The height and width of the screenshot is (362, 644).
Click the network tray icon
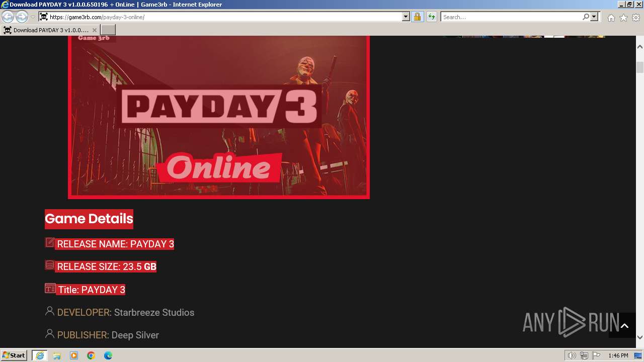pyautogui.click(x=584, y=355)
